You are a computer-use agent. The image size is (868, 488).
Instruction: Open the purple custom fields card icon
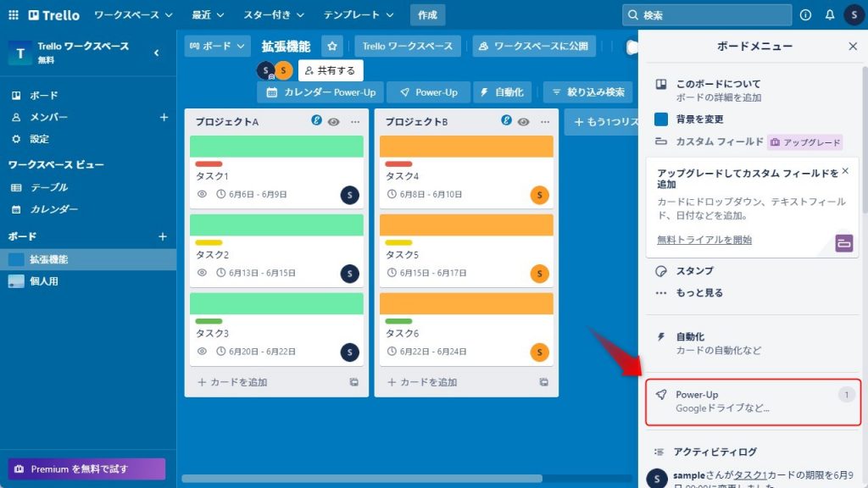click(x=843, y=243)
